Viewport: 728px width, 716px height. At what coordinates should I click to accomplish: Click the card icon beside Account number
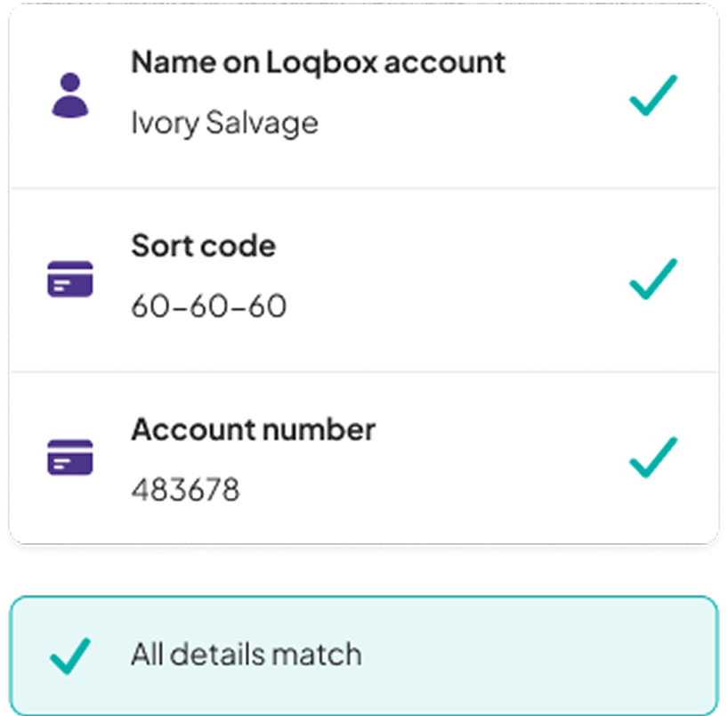(69, 457)
